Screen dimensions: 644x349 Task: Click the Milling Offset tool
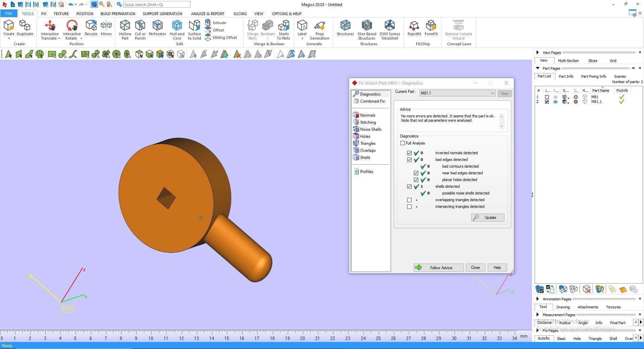[221, 38]
